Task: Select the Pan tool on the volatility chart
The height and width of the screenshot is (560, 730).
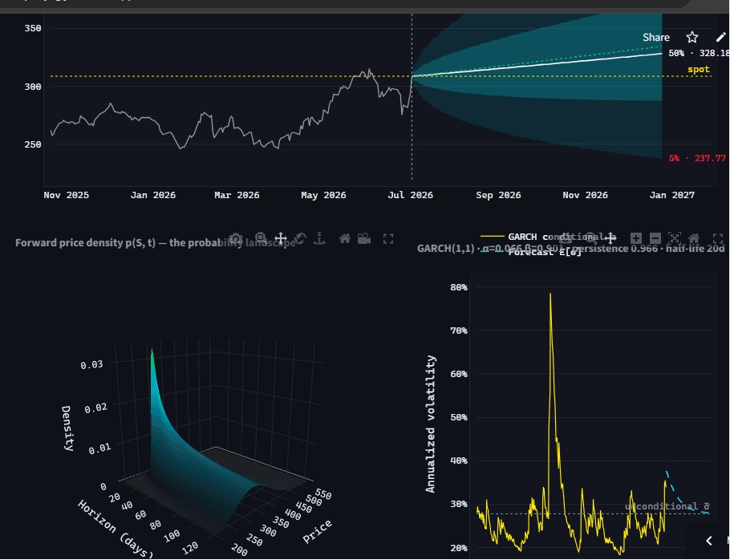Action: 610,238
